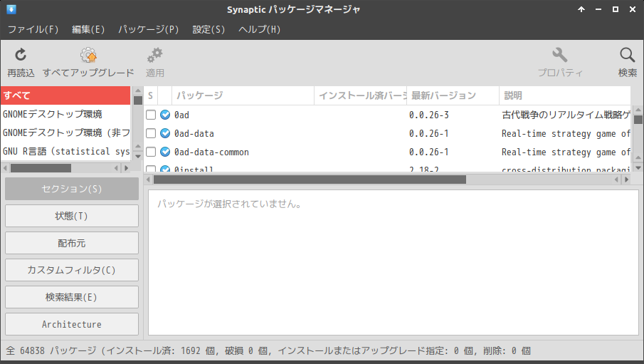644x364 pixels.
Task: Click section list scroll-up arrow
Action: pos(138,91)
